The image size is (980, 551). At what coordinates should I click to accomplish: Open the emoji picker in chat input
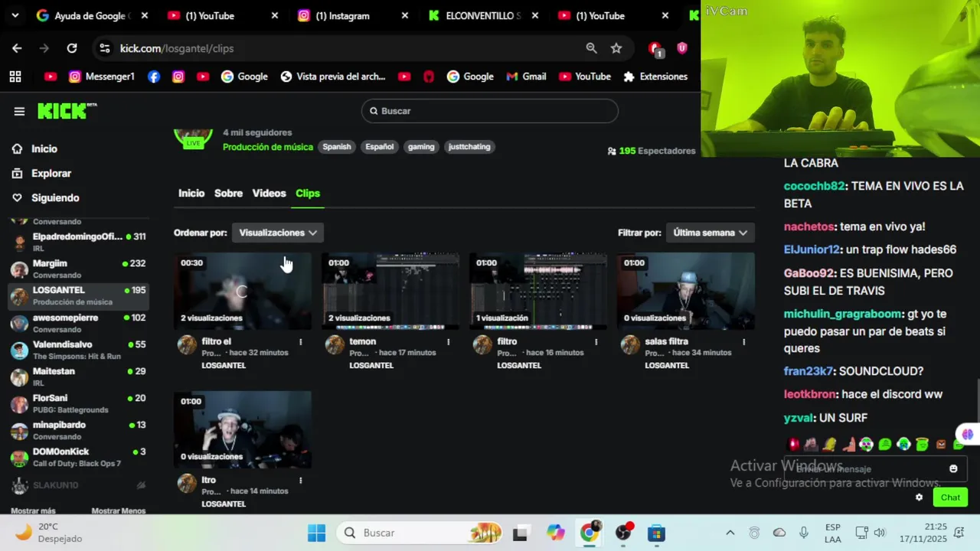953,469
